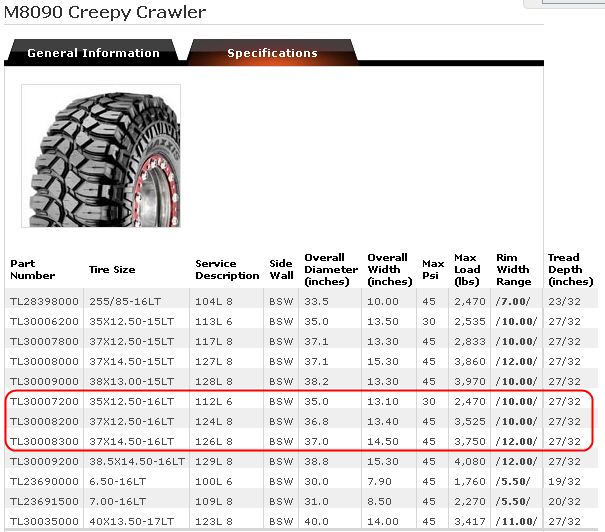605x532 pixels.
Task: Click part number TL23690000
Action: point(43,482)
